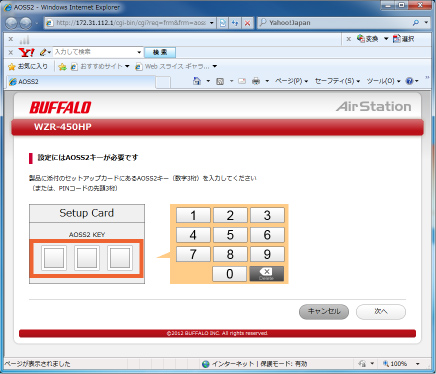This screenshot has width=436, height=374.
Task: Open Web スライス ギャラリー link
Action: pos(176,66)
